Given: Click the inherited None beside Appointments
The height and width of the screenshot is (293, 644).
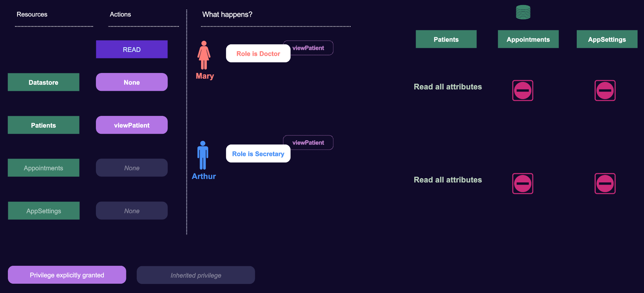Looking at the screenshot, I should (x=132, y=168).
